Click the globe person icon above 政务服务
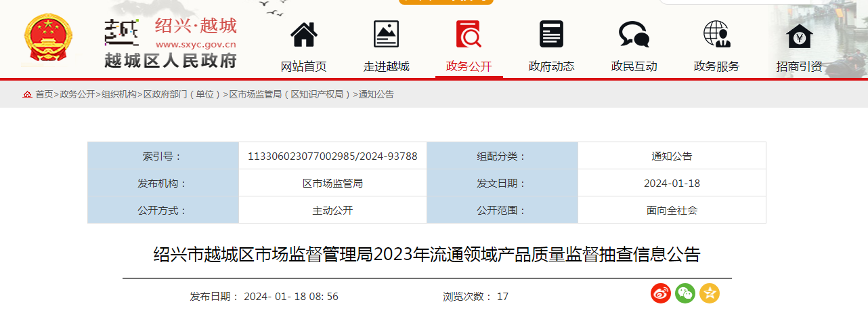 click(716, 35)
